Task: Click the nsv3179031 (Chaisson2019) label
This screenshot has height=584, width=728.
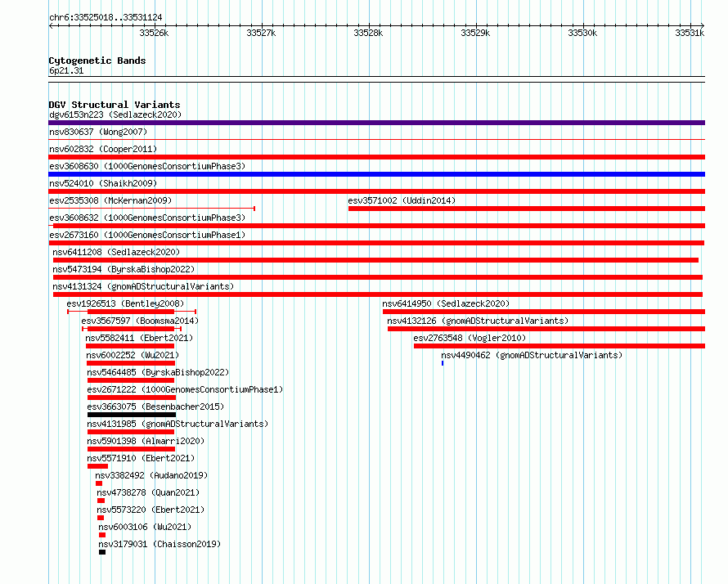Action: [x=160, y=544]
